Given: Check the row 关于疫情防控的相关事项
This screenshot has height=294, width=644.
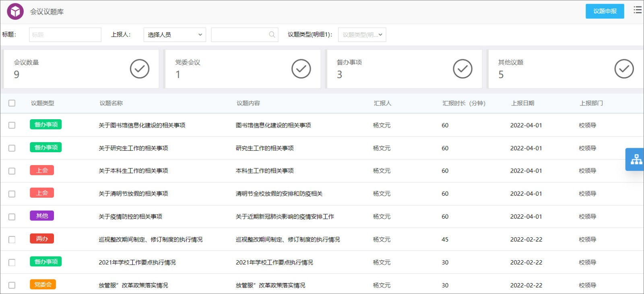Looking at the screenshot, I should [12, 217].
